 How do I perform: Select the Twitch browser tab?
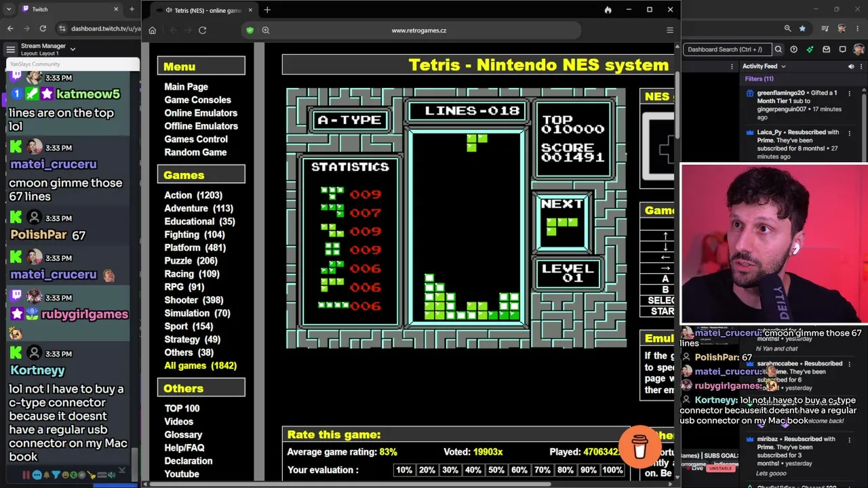[70, 9]
